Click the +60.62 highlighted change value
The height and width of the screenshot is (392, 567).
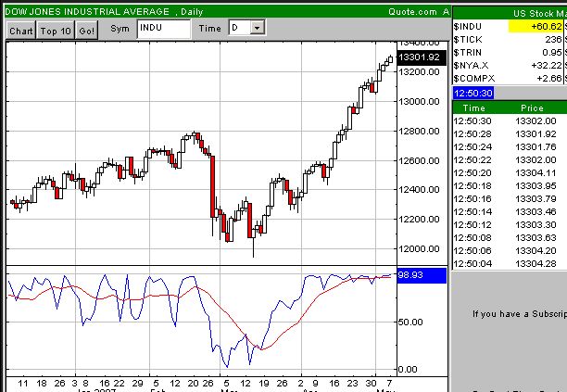click(x=535, y=27)
